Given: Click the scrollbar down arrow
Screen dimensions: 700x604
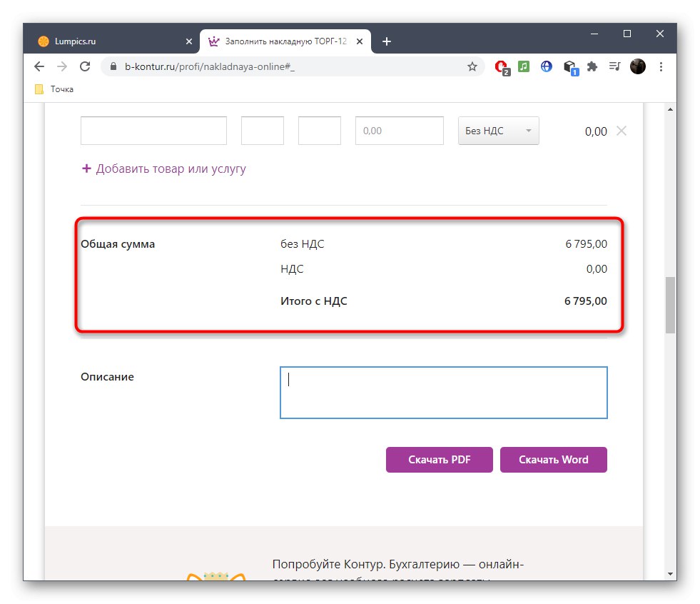Looking at the screenshot, I should 670,573.
